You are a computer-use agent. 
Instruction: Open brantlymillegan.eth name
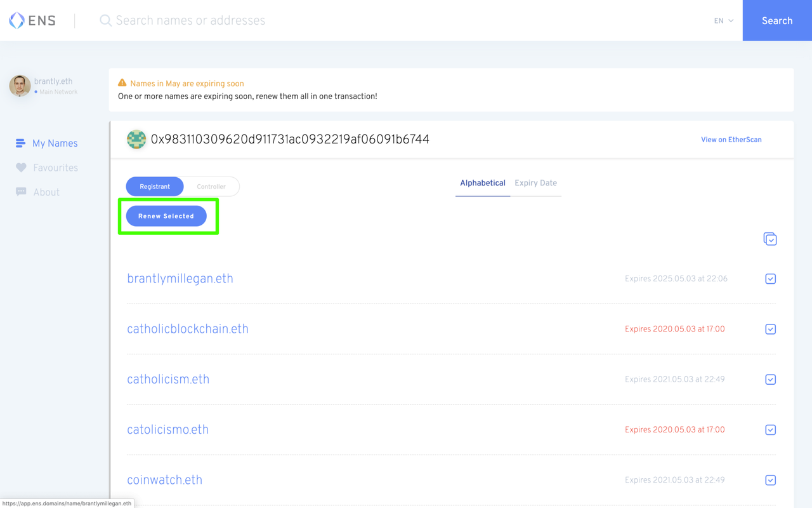pyautogui.click(x=180, y=279)
